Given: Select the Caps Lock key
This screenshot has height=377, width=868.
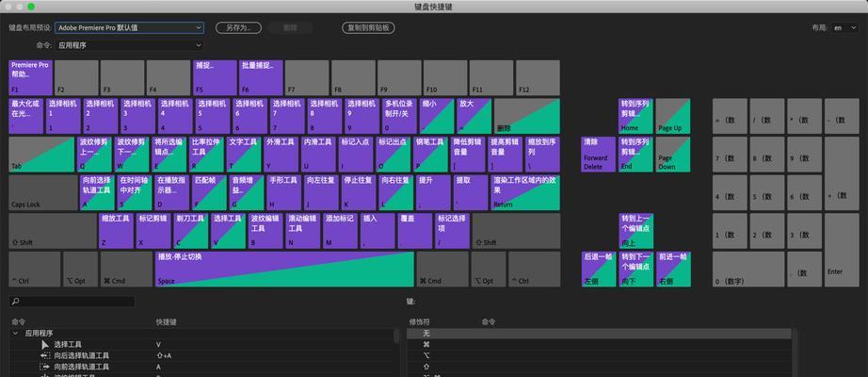Looking at the screenshot, I should (43, 193).
